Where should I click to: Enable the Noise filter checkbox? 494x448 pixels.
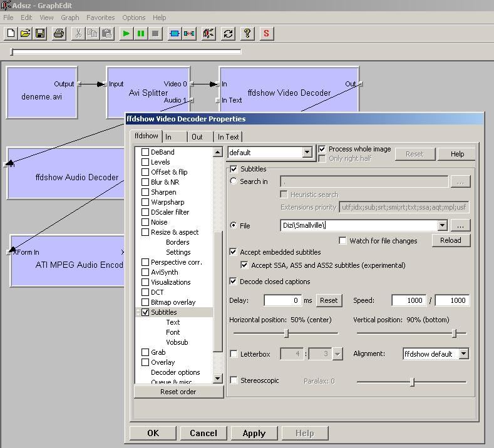click(145, 222)
